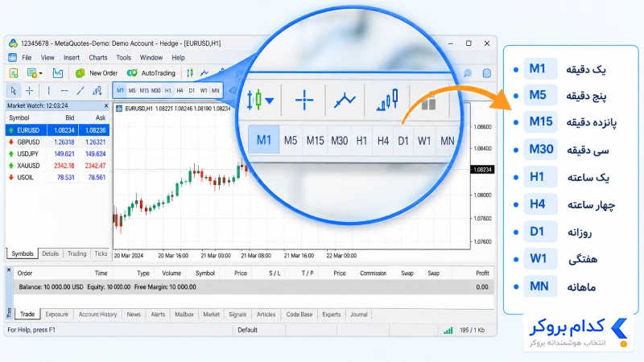Select W1 in the small unmagnified timeframe bar
The width and height of the screenshot is (644, 362).
[204, 91]
